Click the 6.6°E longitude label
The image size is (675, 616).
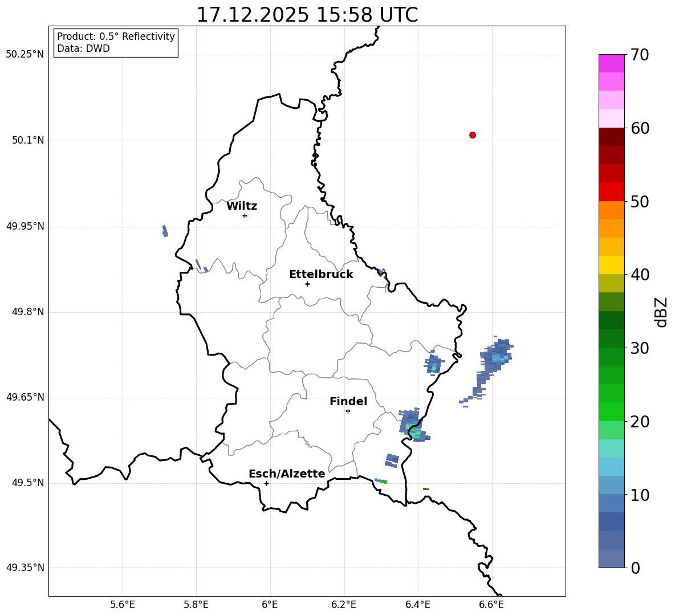point(491,605)
